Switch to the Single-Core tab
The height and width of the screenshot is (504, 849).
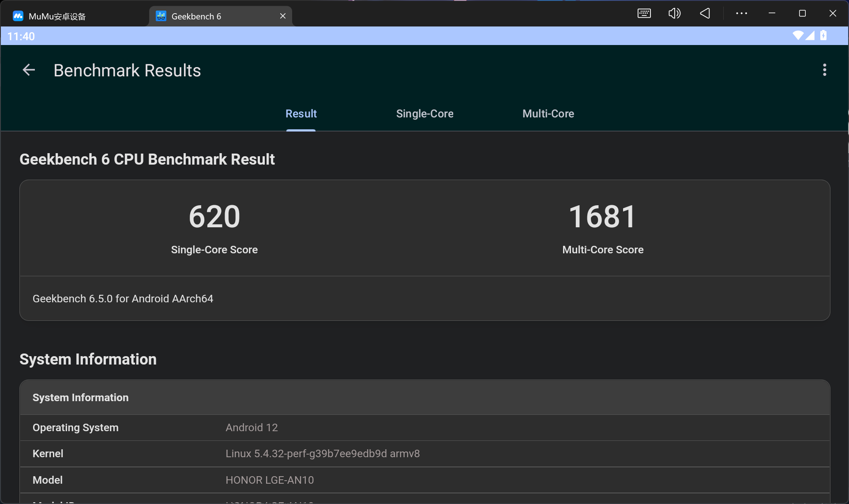point(424,114)
